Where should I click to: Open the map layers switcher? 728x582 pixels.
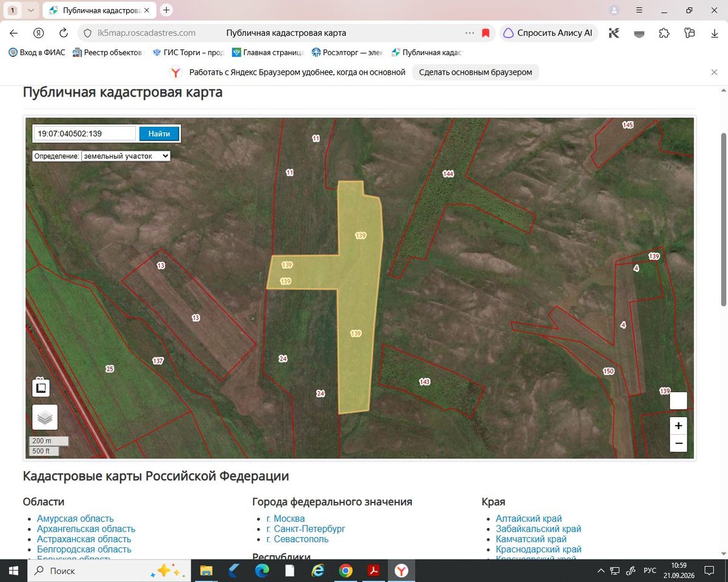(45, 417)
